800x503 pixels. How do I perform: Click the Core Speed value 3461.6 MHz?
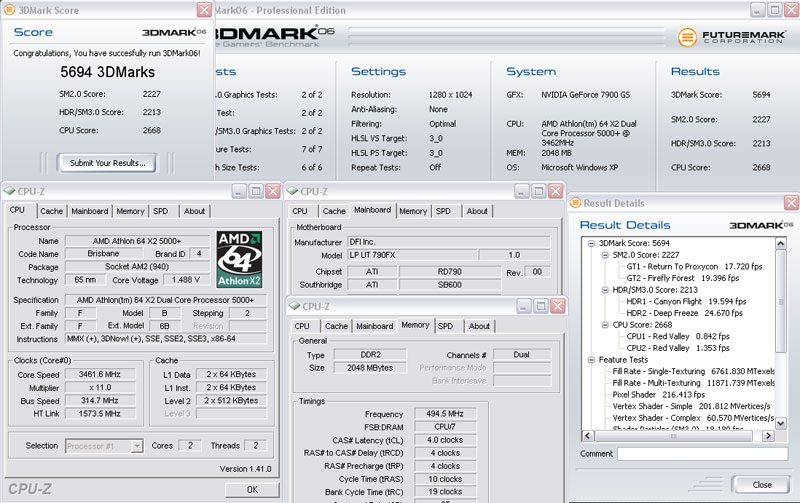click(100, 374)
